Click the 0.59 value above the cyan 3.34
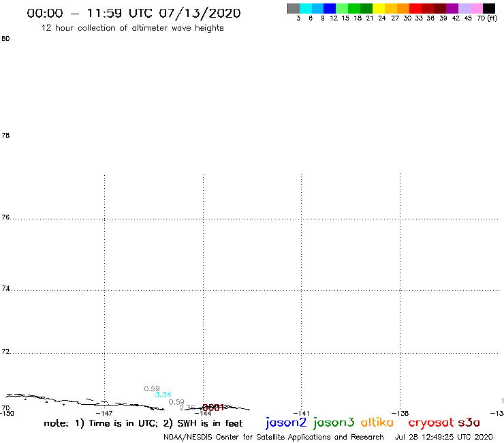504x443 pixels. point(152,388)
